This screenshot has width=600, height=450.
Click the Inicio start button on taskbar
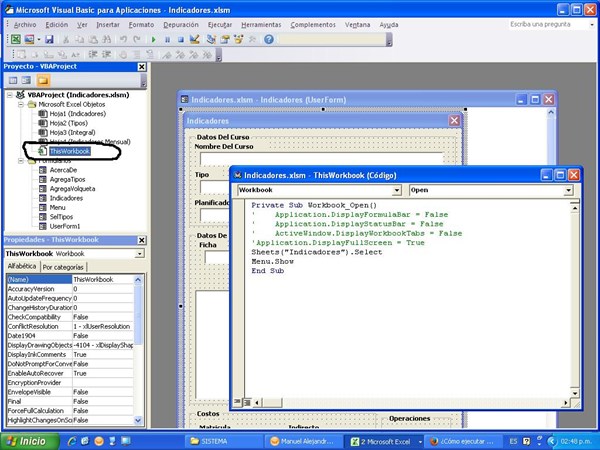[x=27, y=440]
